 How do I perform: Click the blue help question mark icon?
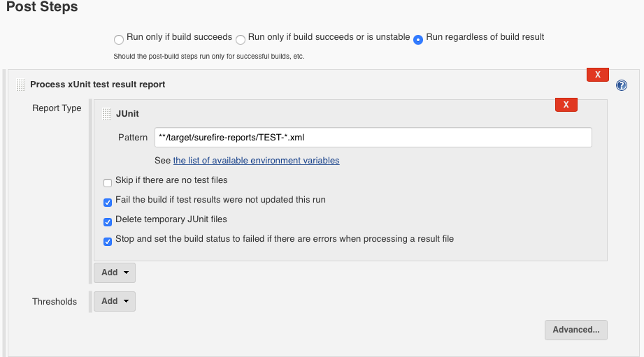622,85
